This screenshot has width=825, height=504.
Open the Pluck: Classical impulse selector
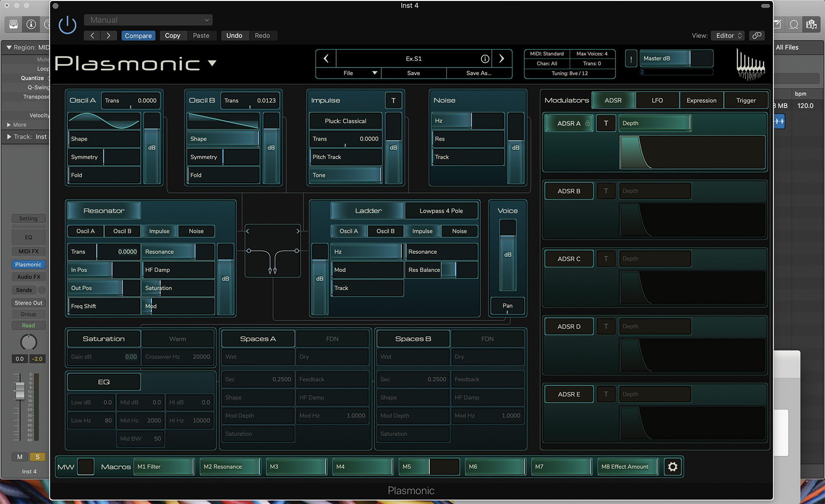coord(345,121)
